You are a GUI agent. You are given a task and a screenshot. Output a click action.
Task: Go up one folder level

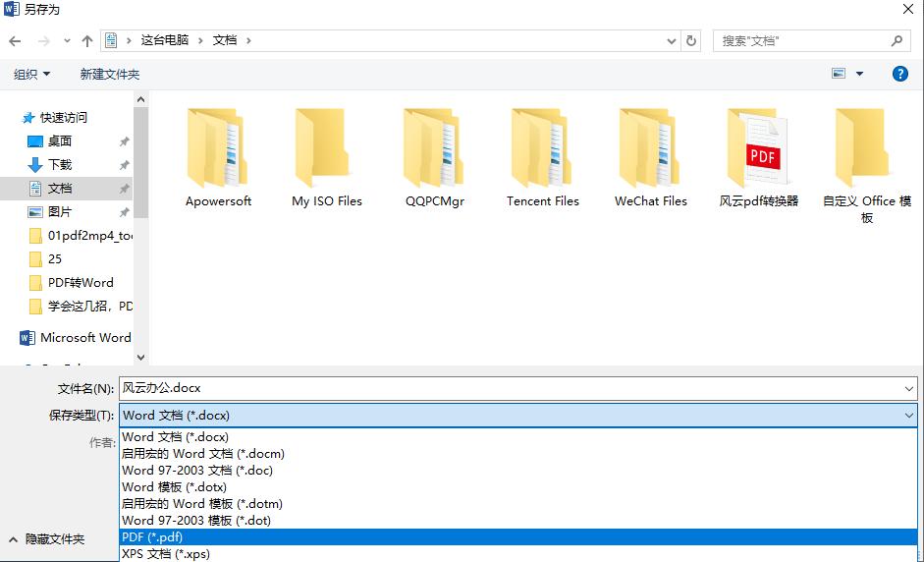[x=87, y=40]
